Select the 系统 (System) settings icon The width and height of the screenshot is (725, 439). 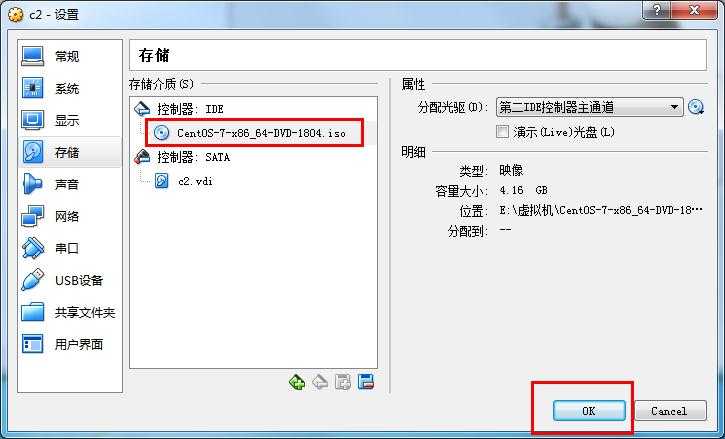tap(32, 88)
